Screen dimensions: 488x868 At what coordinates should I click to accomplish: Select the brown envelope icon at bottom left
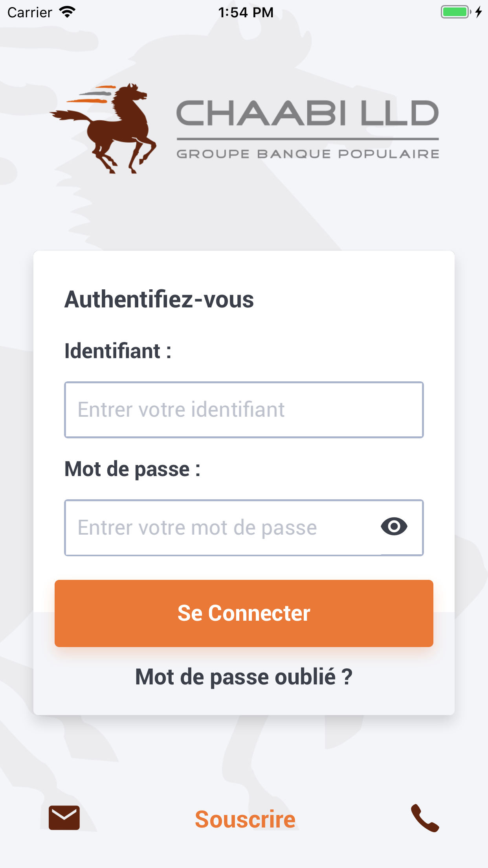pos(64,818)
